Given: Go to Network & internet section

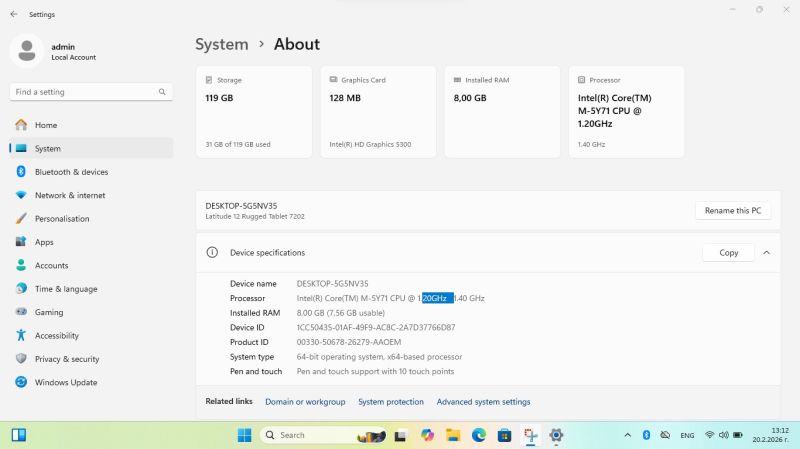Looking at the screenshot, I should 69,195.
